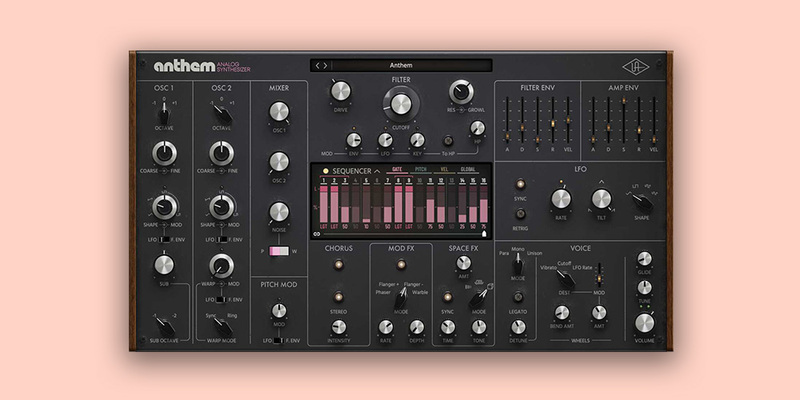800x400 pixels.
Task: Click the LFO RATE knob
Action: (x=560, y=198)
